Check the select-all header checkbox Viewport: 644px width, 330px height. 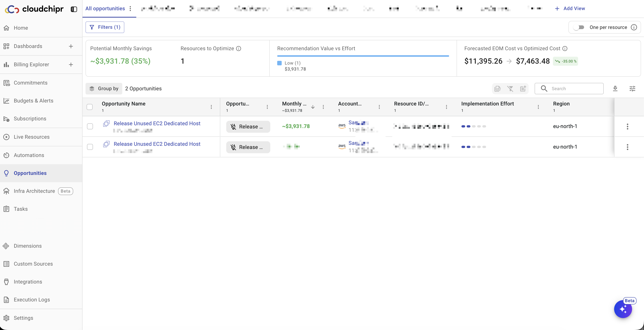pyautogui.click(x=89, y=107)
